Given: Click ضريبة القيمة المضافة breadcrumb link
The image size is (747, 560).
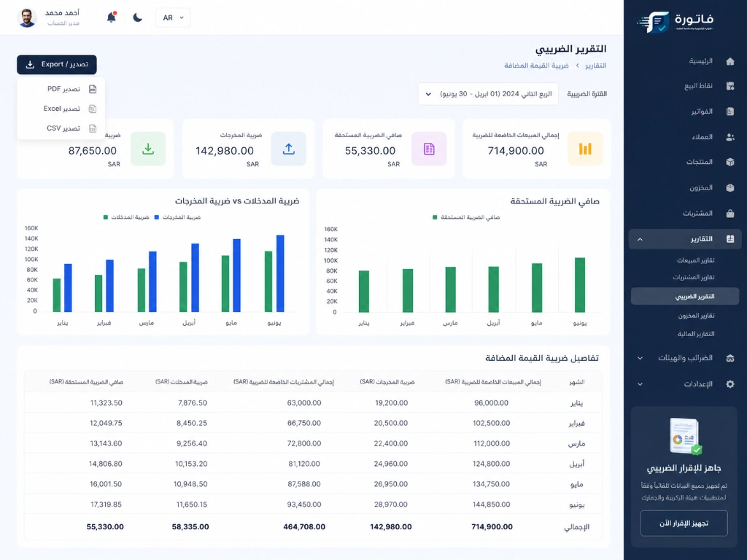Looking at the screenshot, I should coord(536,65).
